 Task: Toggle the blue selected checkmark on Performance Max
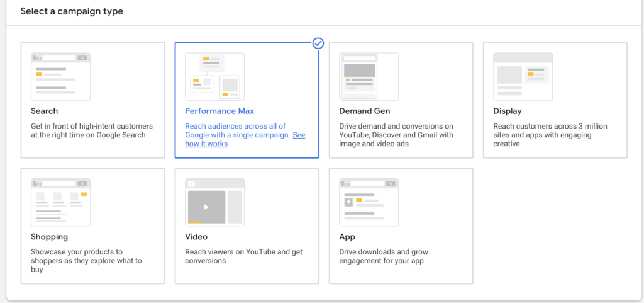pos(318,43)
